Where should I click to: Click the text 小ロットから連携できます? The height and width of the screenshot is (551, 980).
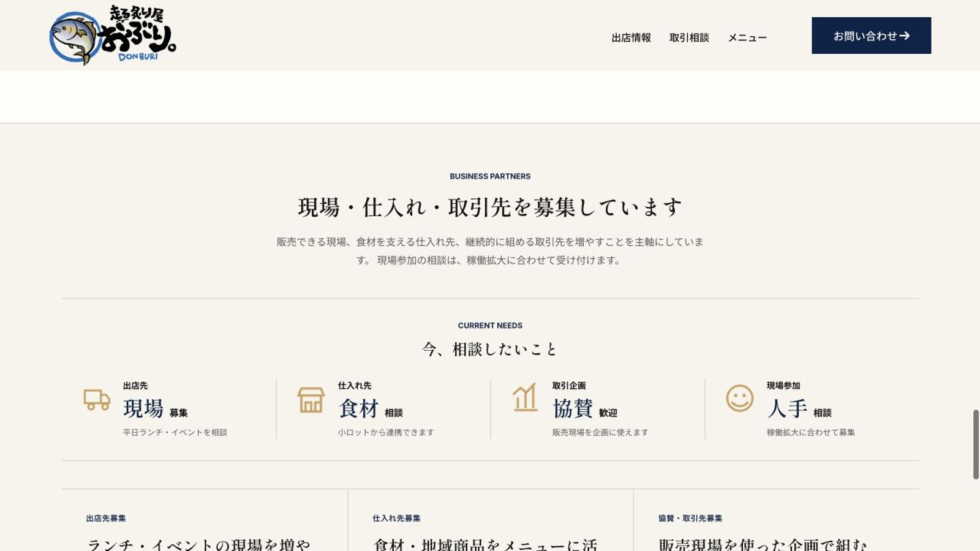386,432
